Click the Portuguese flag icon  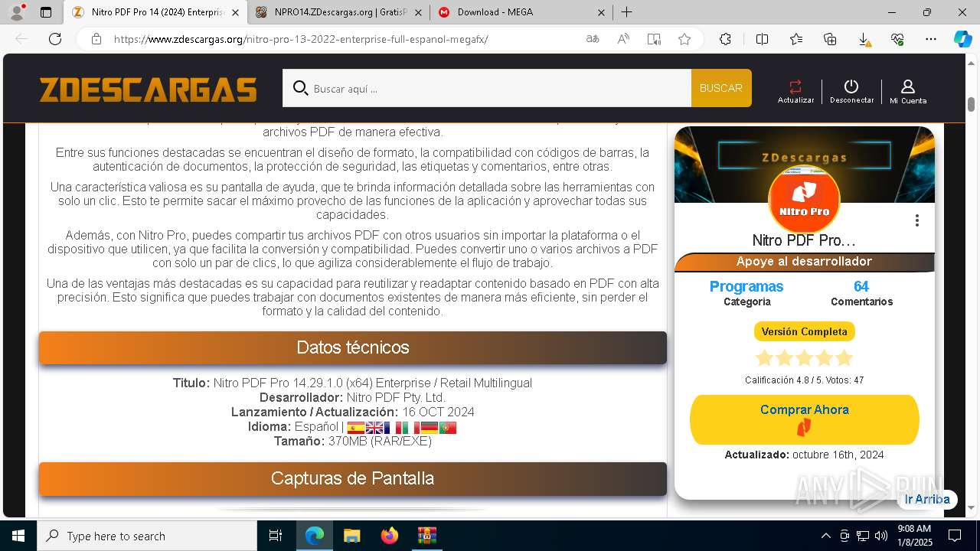pyautogui.click(x=448, y=428)
